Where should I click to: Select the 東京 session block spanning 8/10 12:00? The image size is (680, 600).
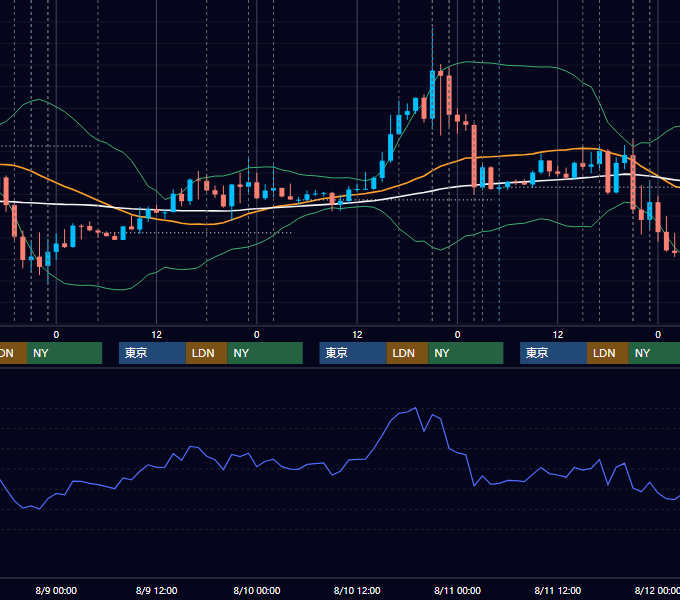click(x=353, y=353)
